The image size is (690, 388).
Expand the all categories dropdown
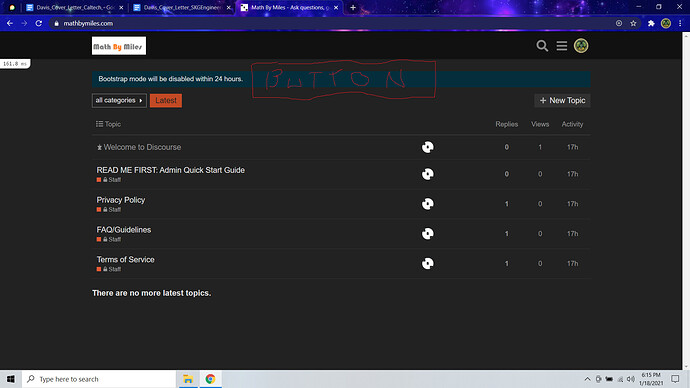(119, 100)
